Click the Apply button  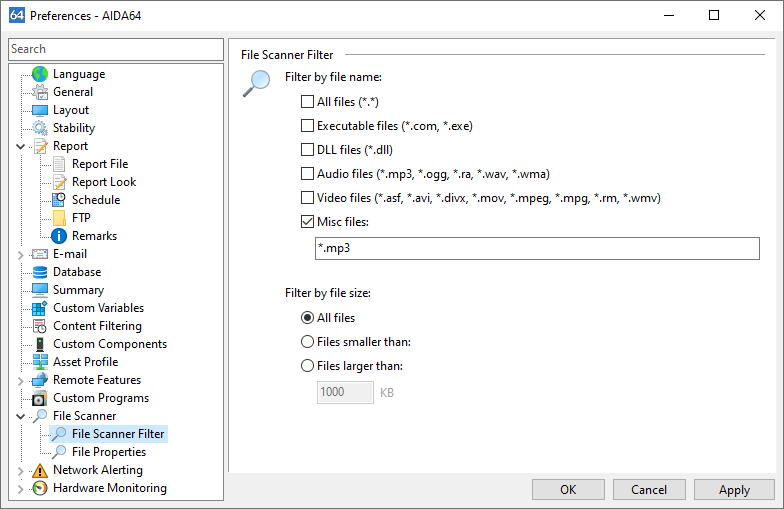click(734, 490)
